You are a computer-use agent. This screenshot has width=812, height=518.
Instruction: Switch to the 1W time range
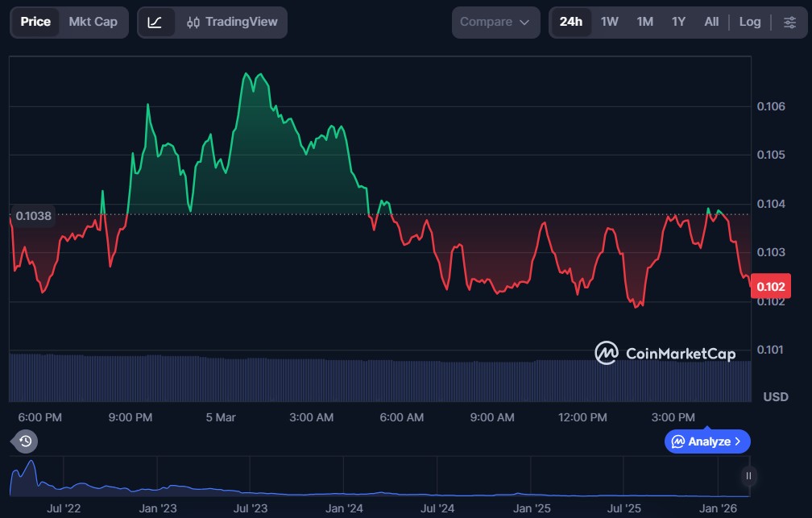tap(610, 23)
